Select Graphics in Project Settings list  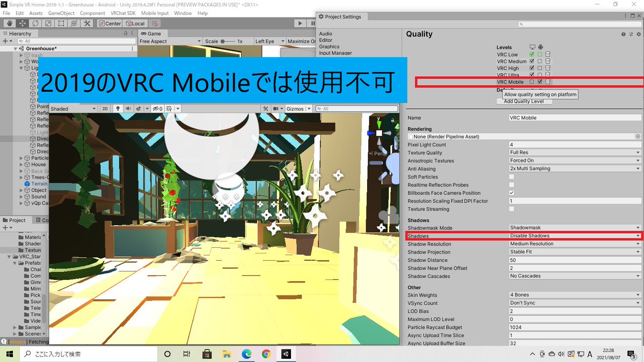point(329,47)
